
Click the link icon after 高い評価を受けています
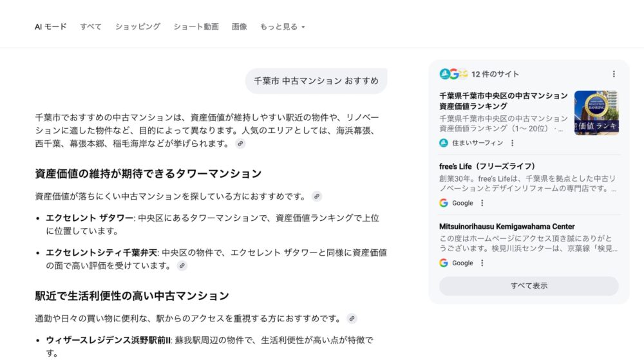[182, 265]
